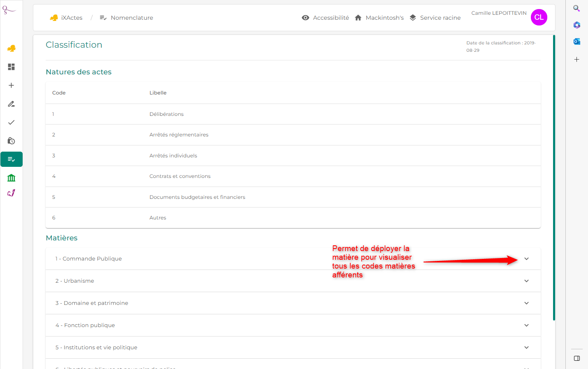Toggle the Accessibilité eye option

[325, 18]
